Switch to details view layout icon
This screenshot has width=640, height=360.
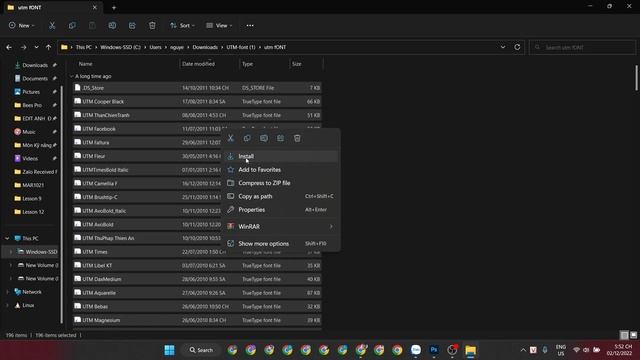624,335
